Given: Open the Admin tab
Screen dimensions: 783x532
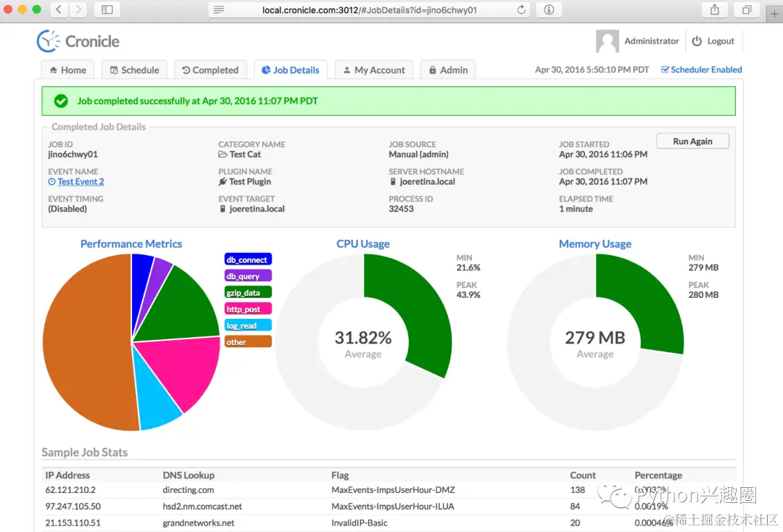Looking at the screenshot, I should [x=448, y=70].
